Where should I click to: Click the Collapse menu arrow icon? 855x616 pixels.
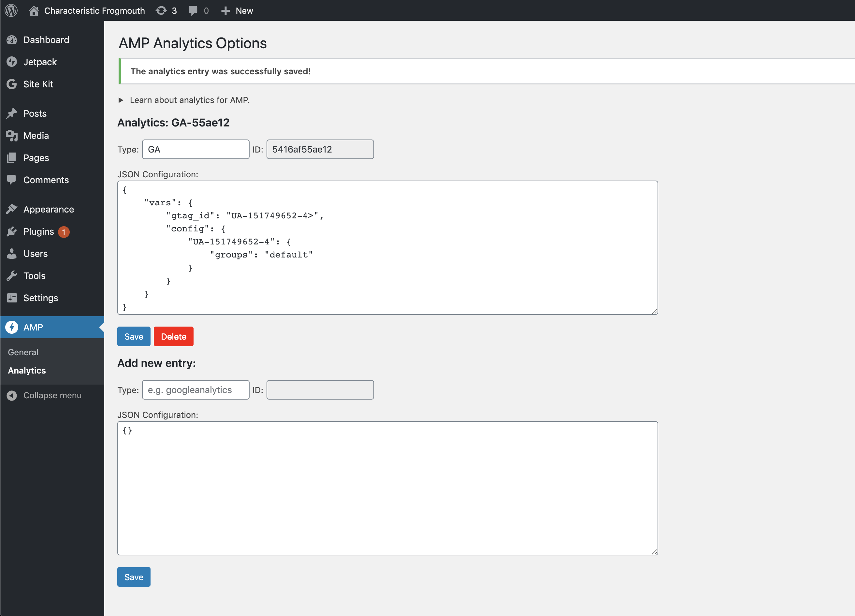12,395
